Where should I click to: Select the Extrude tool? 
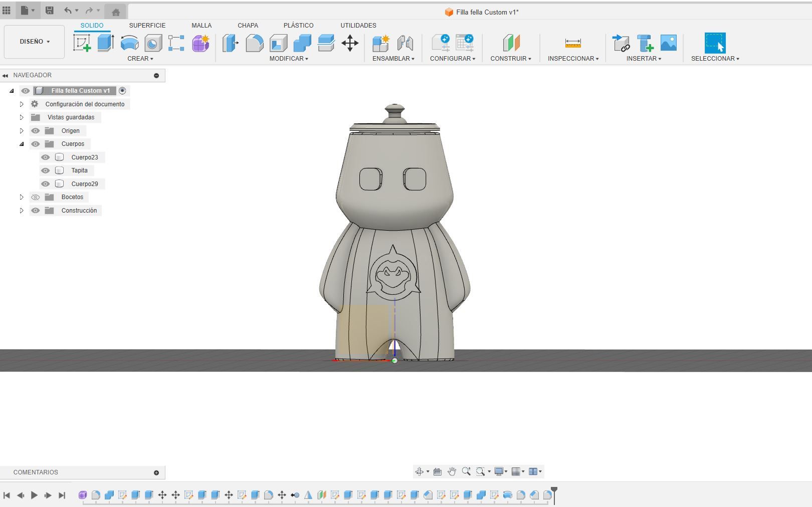[105, 43]
